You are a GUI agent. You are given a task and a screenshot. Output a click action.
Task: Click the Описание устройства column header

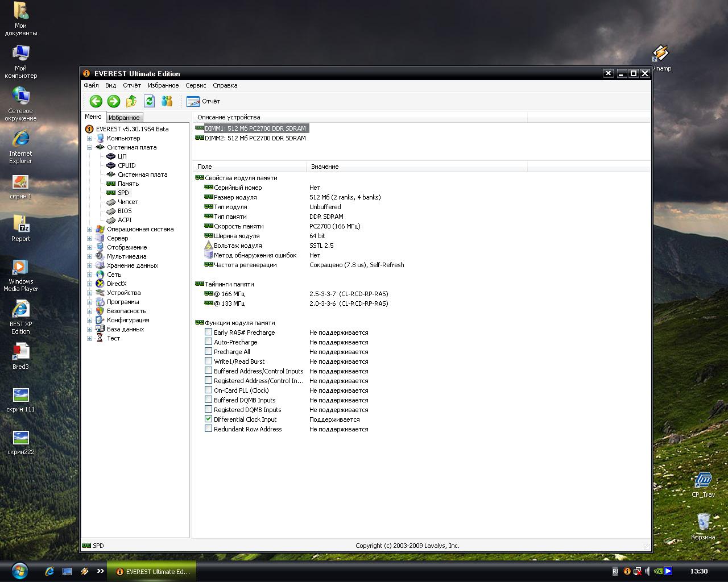tap(360, 117)
